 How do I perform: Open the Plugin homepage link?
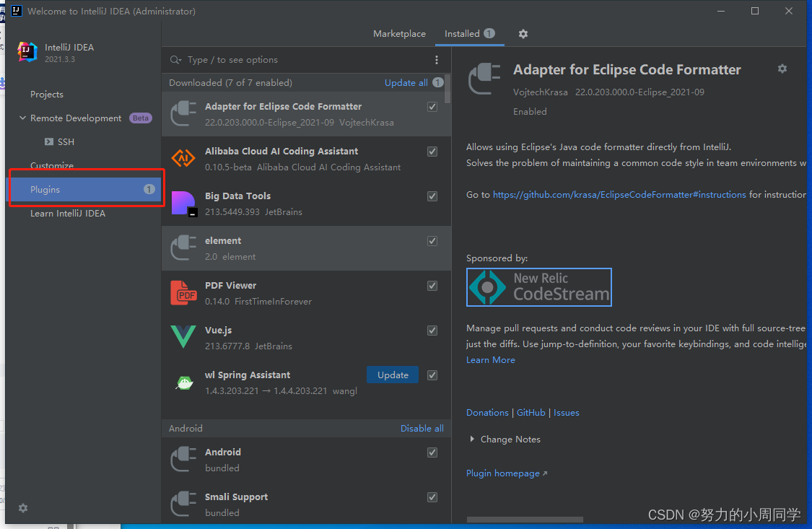507,473
